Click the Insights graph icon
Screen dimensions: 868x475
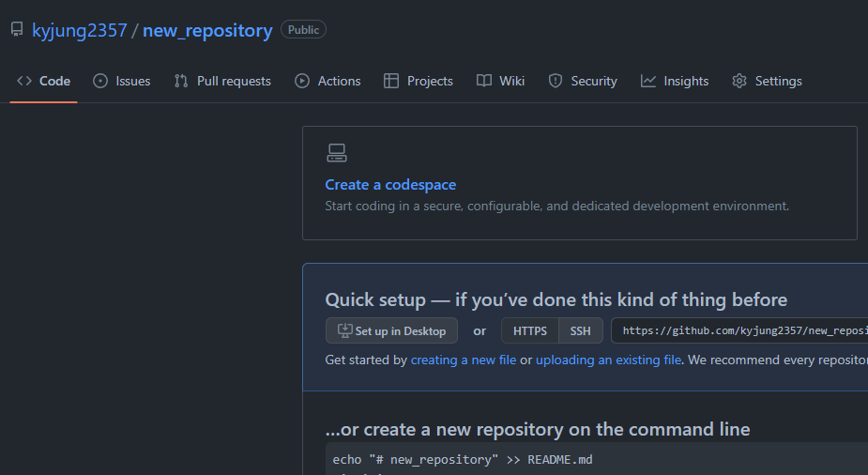click(x=648, y=81)
